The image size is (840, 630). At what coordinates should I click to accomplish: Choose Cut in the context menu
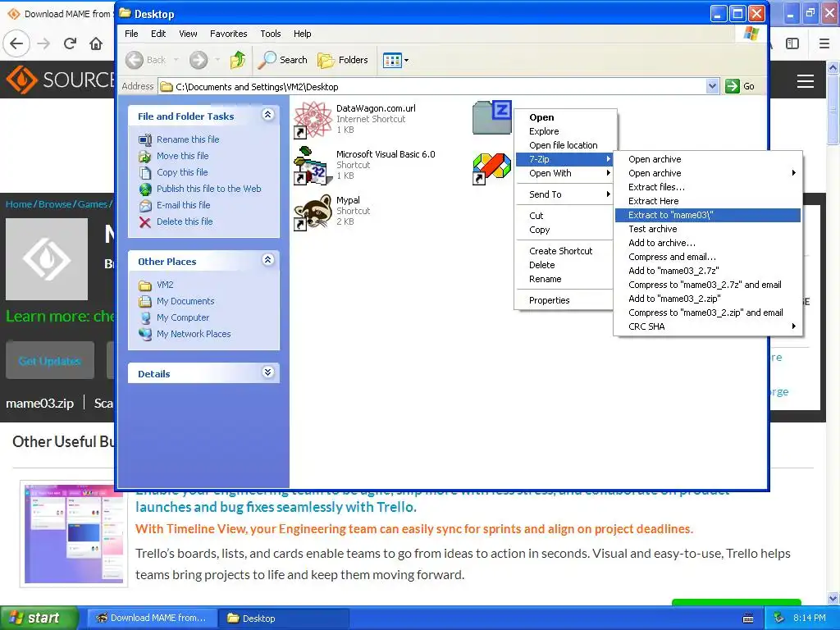(x=564, y=216)
